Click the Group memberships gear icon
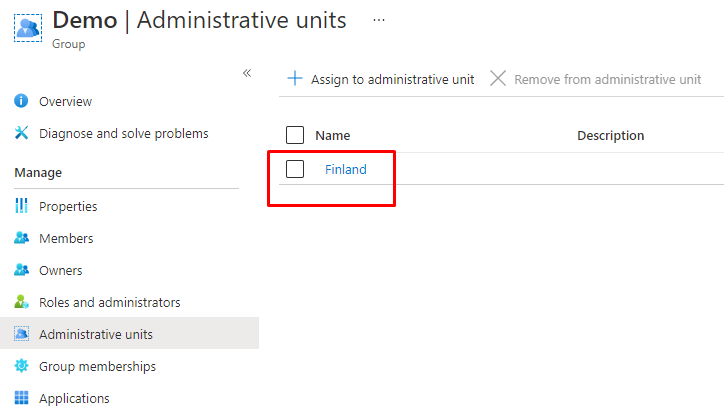724x419 pixels. click(x=22, y=367)
